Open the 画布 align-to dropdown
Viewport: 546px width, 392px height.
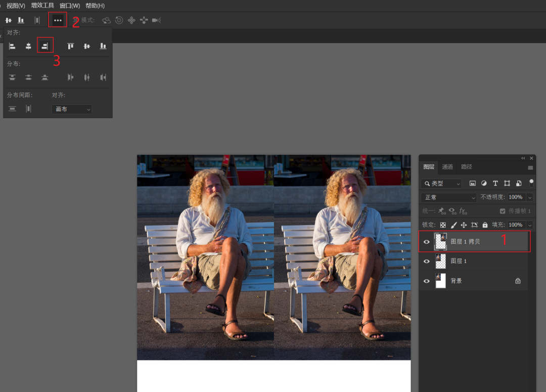[x=72, y=109]
